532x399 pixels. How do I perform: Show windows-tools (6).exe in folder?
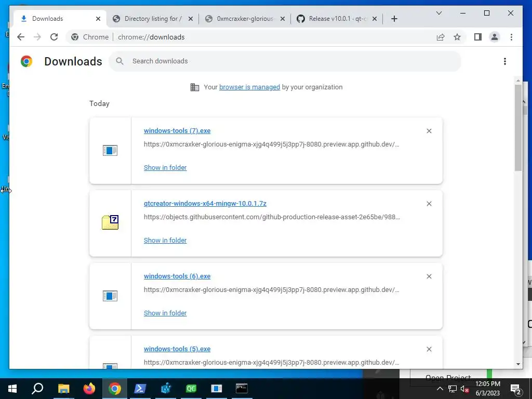[165, 313]
